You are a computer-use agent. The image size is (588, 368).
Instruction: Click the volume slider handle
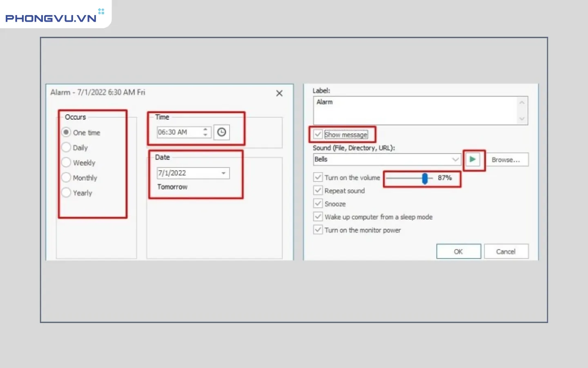[425, 178]
